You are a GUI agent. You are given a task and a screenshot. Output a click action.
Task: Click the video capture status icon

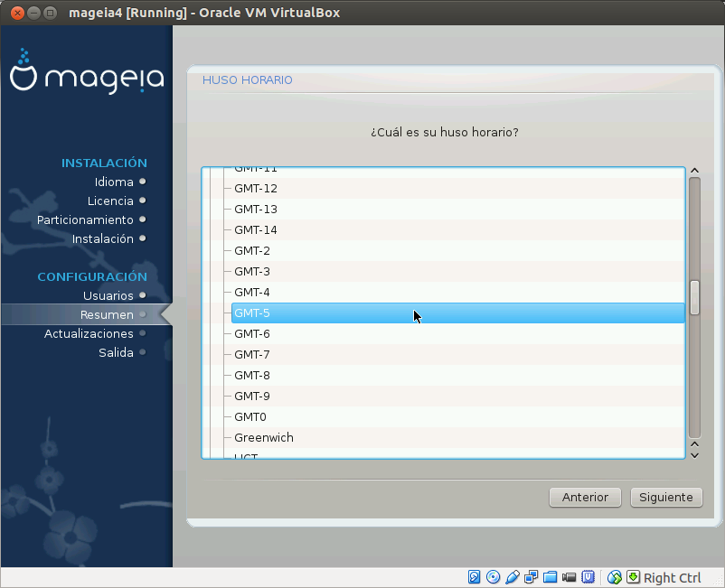coord(569,577)
